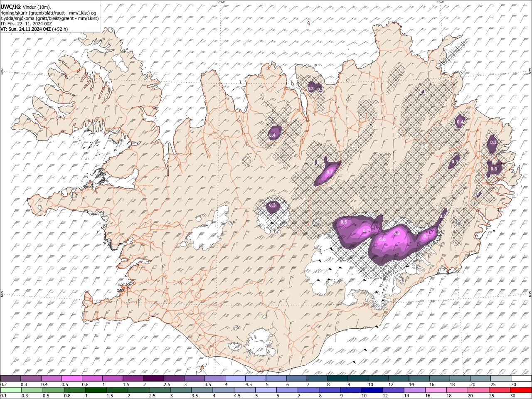Click the pink 16 swatch in lower legend row
Viewport: 532px width, 399px height.
(x=436, y=390)
